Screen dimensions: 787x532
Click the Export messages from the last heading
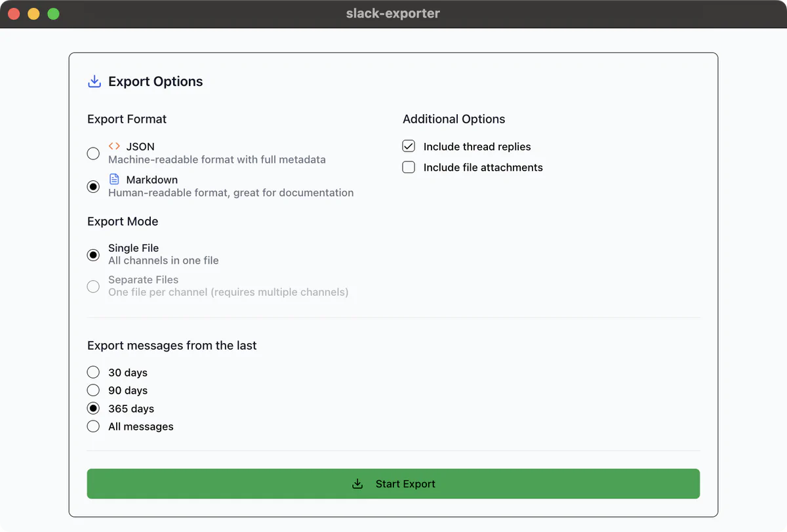coord(172,345)
